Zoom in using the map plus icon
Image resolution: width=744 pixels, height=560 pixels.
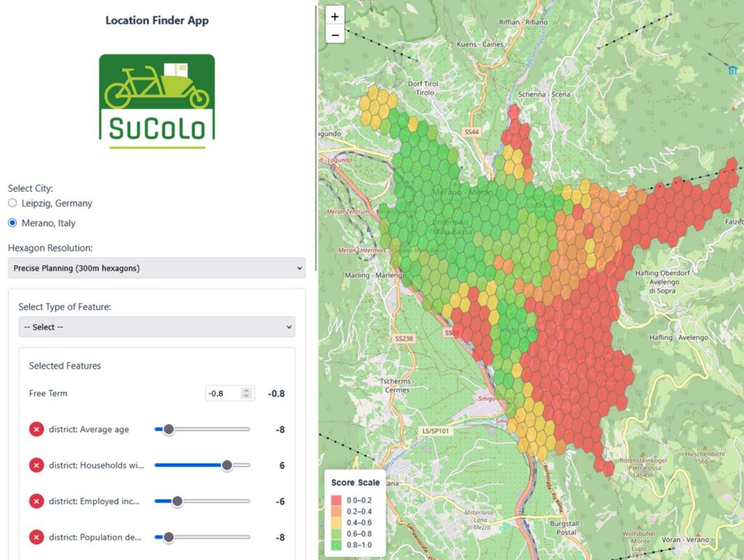tap(334, 16)
